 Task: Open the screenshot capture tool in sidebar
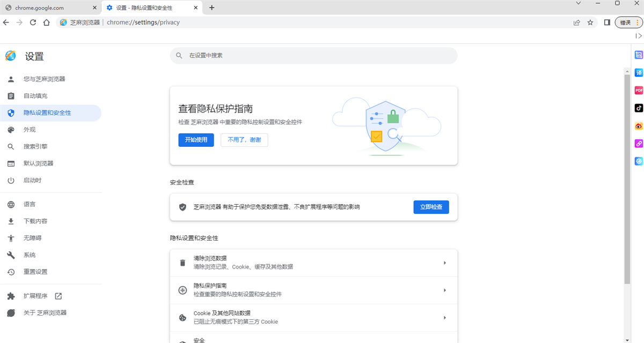639,55
